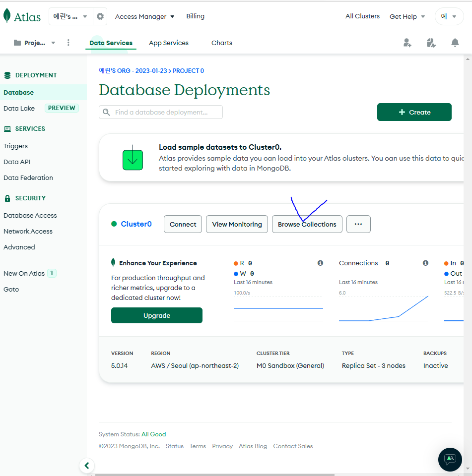Click info icon next to R/W operations

click(x=320, y=263)
